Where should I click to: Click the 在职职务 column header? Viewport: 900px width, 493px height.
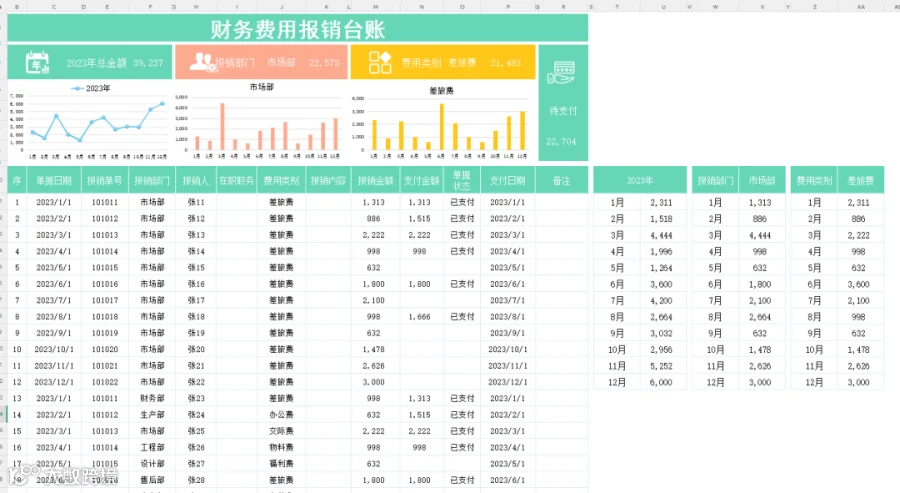236,180
